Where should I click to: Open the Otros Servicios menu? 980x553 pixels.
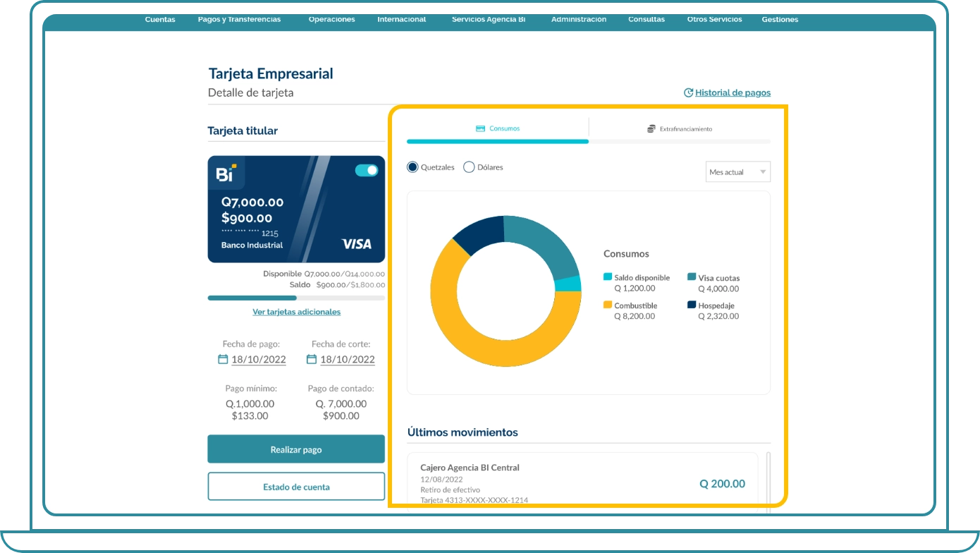click(714, 20)
